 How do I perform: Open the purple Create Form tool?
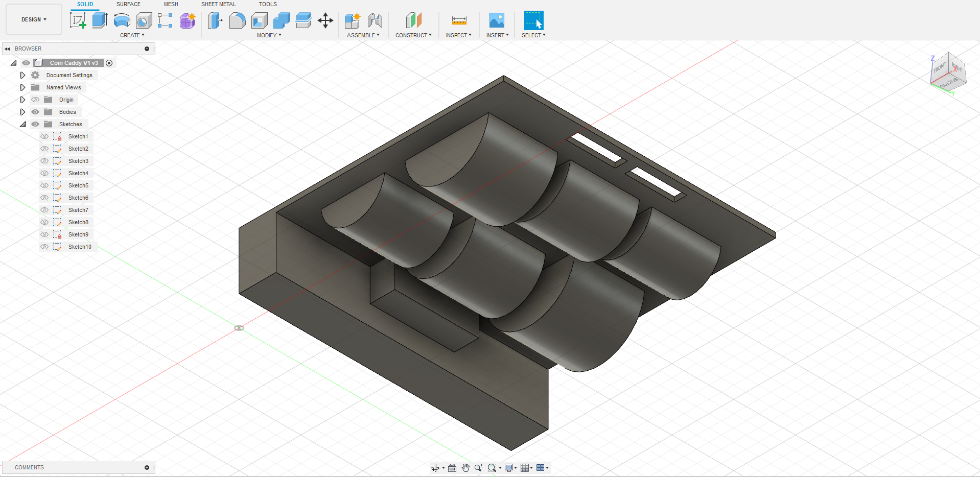pyautogui.click(x=188, y=20)
